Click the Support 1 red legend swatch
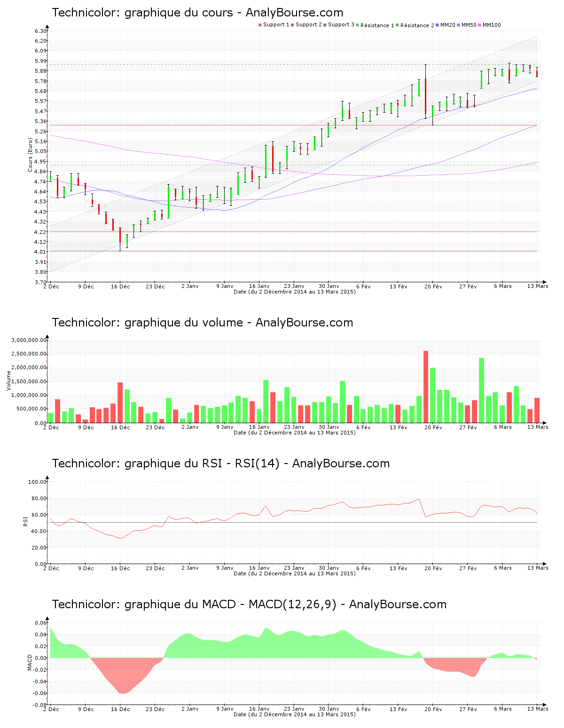This screenshot has height=728, width=564. click(260, 25)
